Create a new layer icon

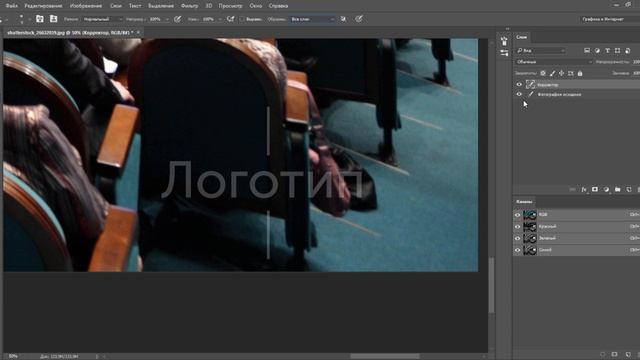[629, 190]
